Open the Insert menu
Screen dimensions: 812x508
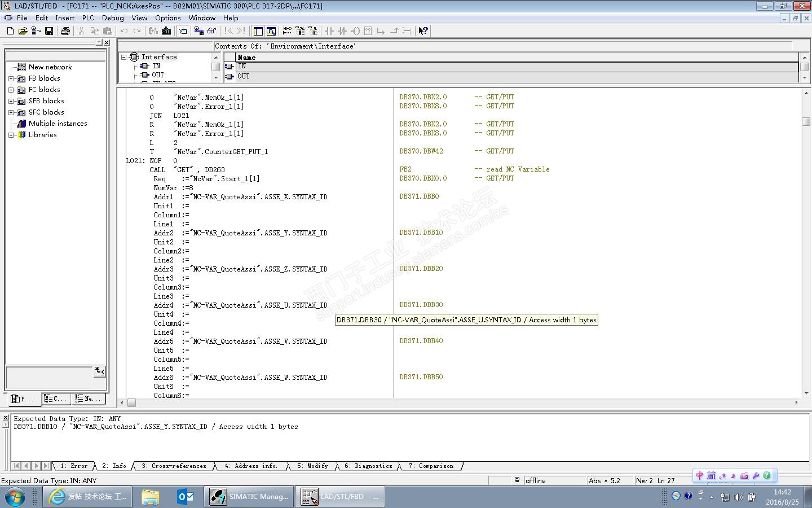point(65,17)
